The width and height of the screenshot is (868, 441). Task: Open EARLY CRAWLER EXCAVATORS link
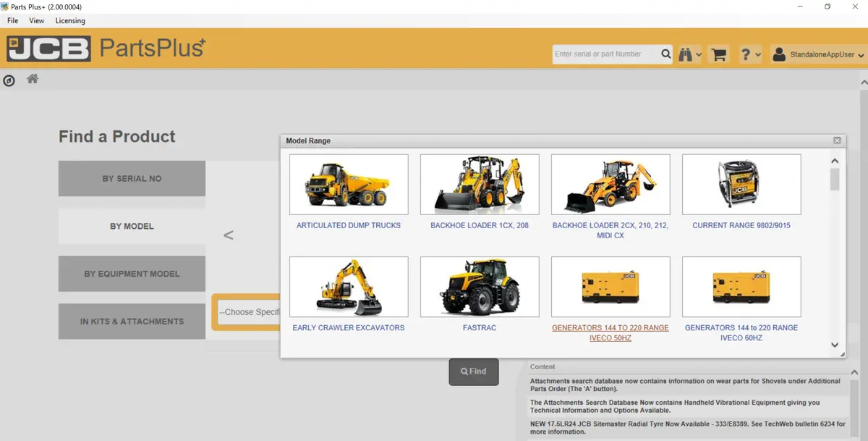pos(349,328)
